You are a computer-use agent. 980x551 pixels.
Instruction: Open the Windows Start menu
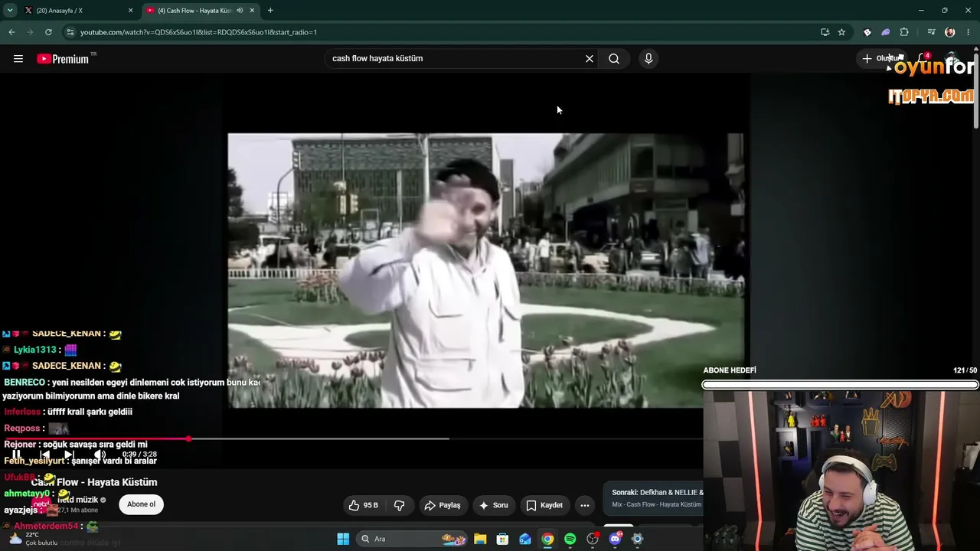[343, 539]
